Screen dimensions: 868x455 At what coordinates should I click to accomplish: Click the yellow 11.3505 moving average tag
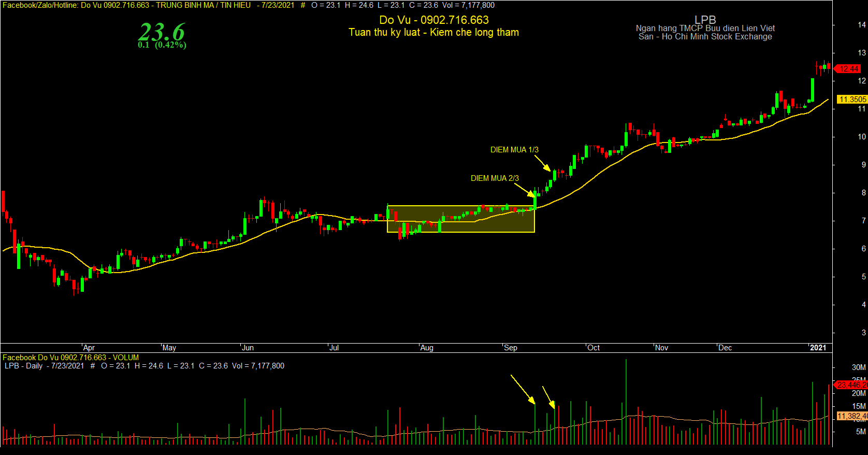[852, 99]
